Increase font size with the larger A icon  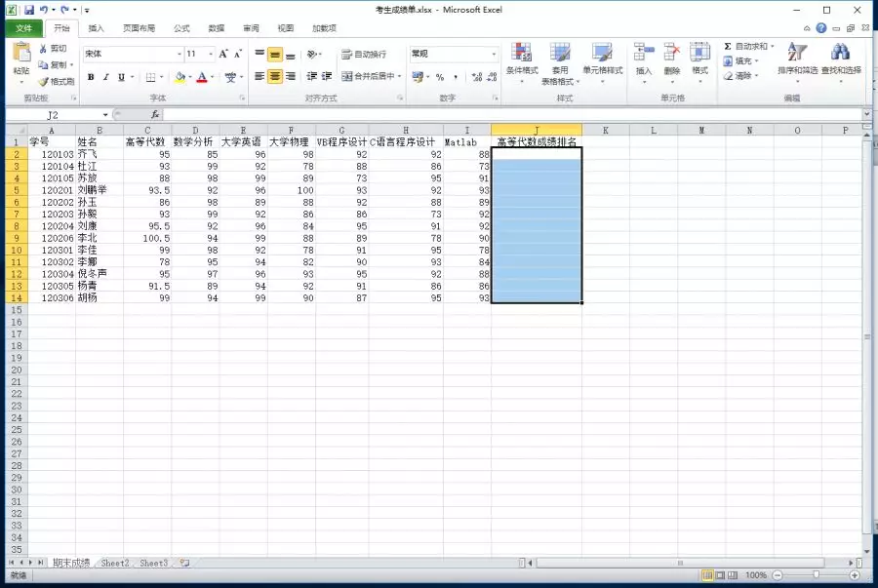click(x=223, y=54)
